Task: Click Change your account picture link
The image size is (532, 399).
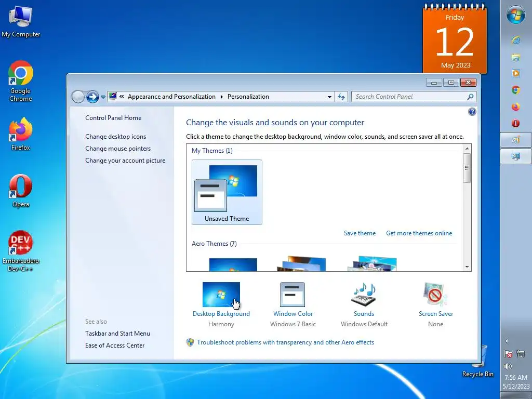Action: click(x=125, y=161)
